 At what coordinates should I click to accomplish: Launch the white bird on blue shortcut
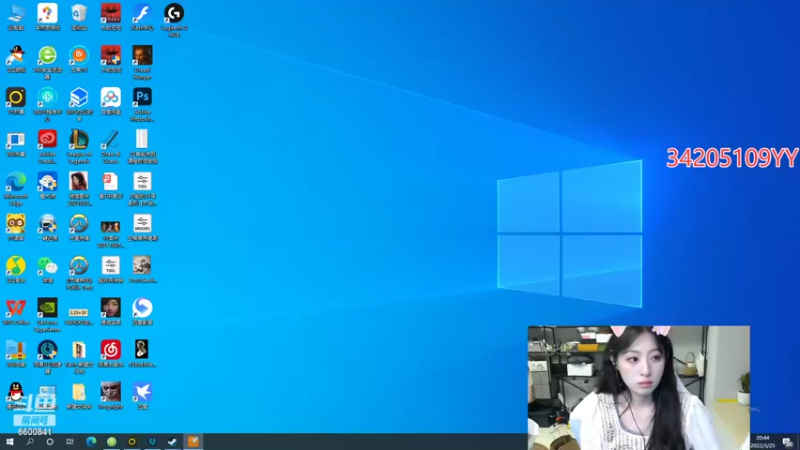pyautogui.click(x=142, y=395)
